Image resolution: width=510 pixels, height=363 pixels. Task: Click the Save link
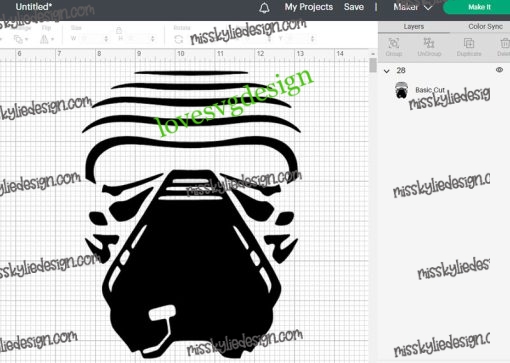[x=354, y=7]
